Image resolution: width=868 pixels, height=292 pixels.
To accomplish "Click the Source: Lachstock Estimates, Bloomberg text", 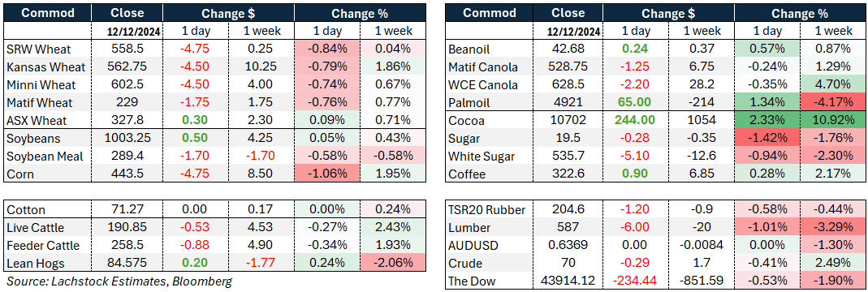I will pos(119,281).
